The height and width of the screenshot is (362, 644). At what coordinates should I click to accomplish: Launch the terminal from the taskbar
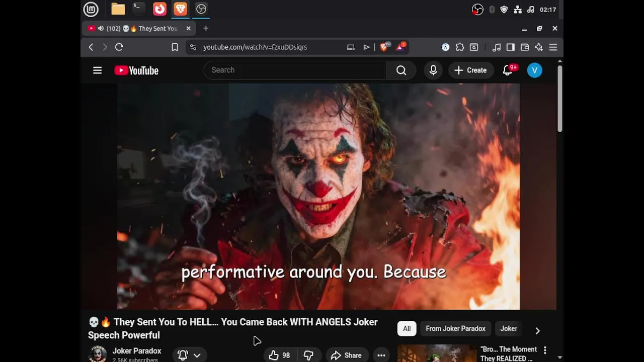tap(139, 9)
